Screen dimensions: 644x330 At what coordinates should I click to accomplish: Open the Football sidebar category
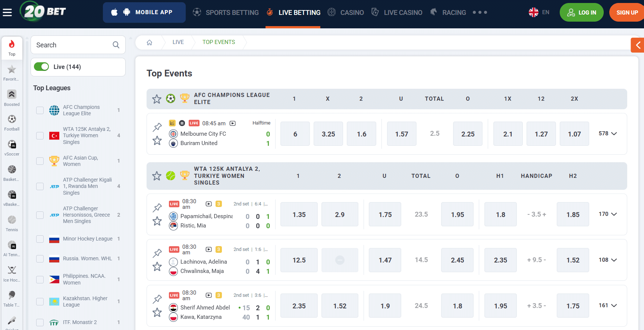click(x=12, y=123)
